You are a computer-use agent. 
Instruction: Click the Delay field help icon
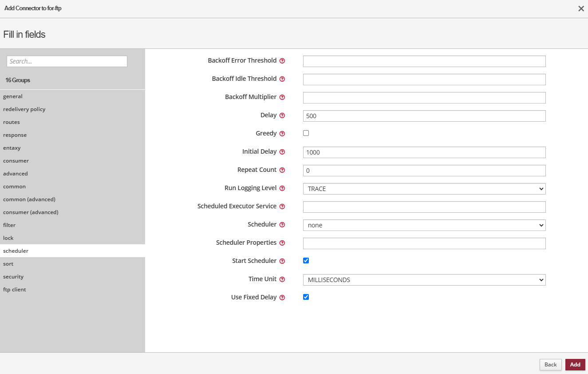point(282,115)
